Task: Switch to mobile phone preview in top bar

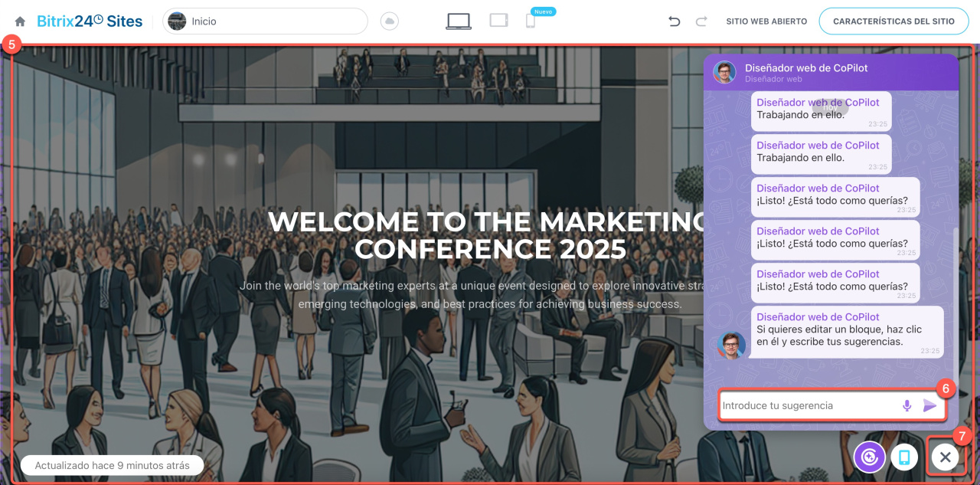Action: (x=531, y=21)
